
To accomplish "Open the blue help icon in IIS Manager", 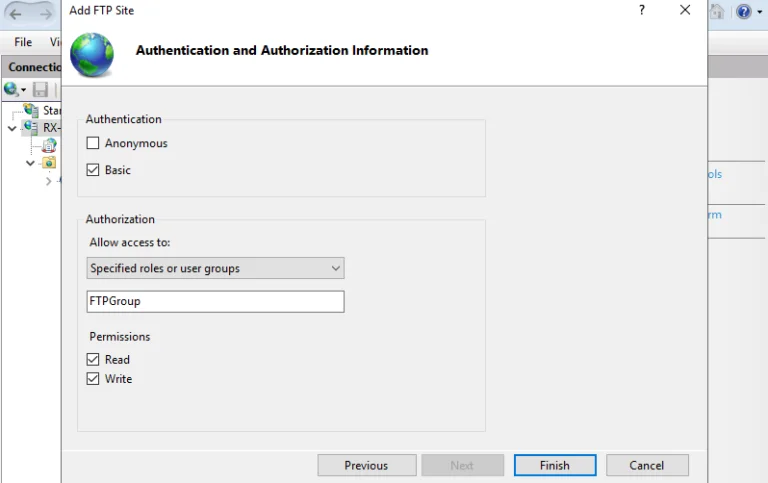I will 744,12.
